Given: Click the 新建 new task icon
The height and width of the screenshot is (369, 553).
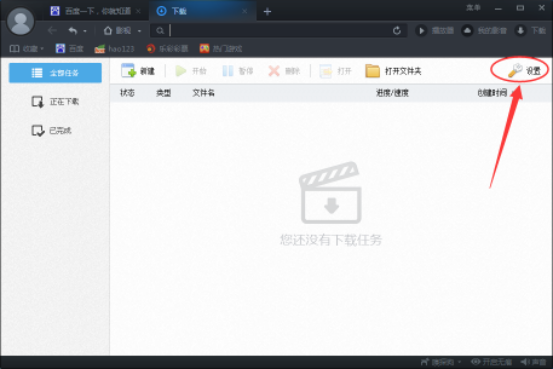Looking at the screenshot, I should tap(128, 70).
